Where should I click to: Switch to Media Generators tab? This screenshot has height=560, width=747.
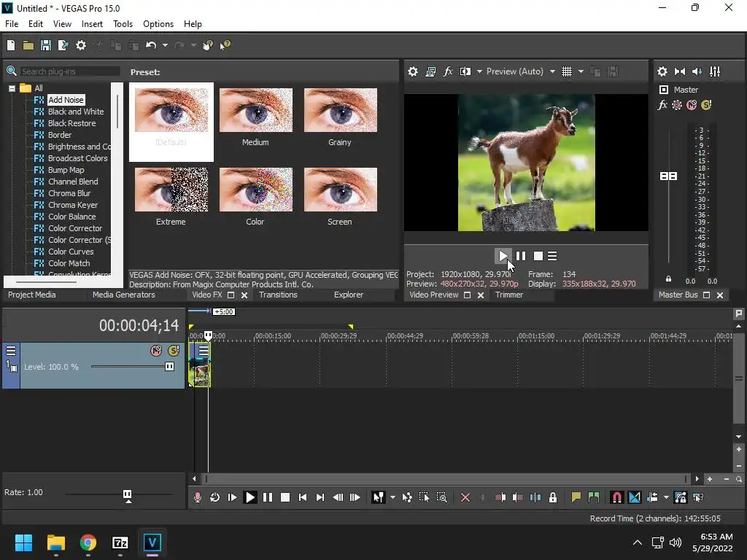tap(124, 295)
